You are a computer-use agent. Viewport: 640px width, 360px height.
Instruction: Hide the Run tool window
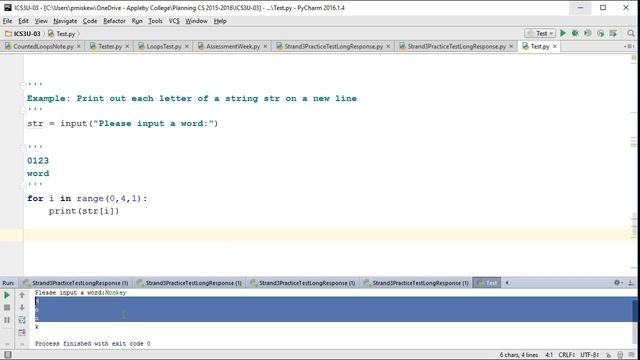click(631, 282)
